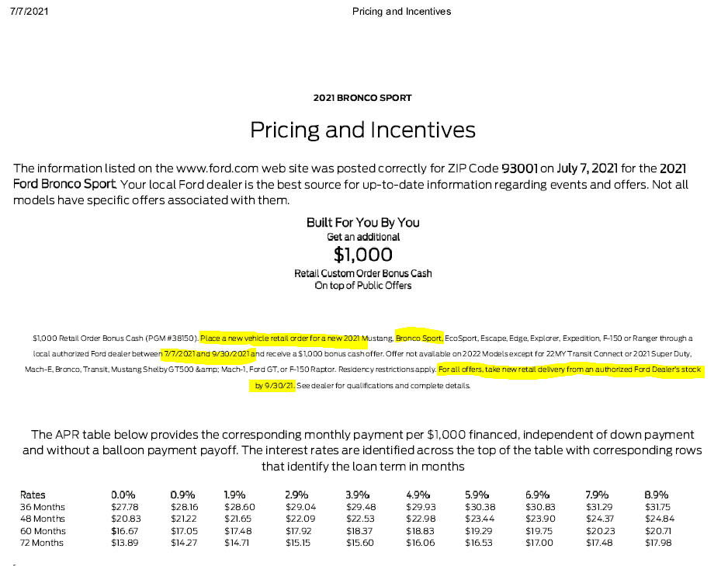This screenshot has height=566, width=728.
Task: Click the Built For You By You title
Action: point(363,222)
